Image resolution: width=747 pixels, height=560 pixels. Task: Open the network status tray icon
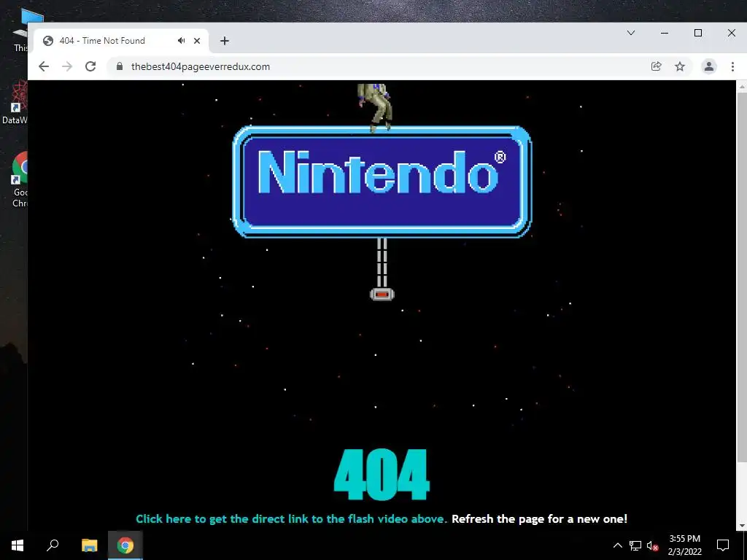(x=635, y=545)
